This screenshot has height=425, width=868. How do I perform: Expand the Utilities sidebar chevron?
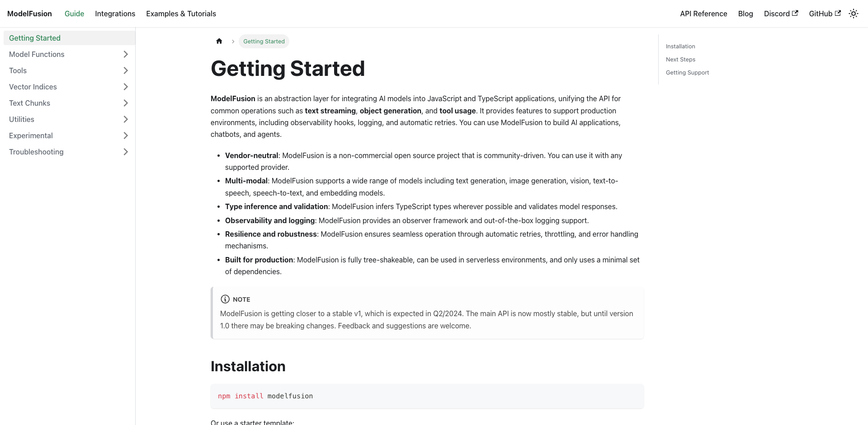click(126, 119)
